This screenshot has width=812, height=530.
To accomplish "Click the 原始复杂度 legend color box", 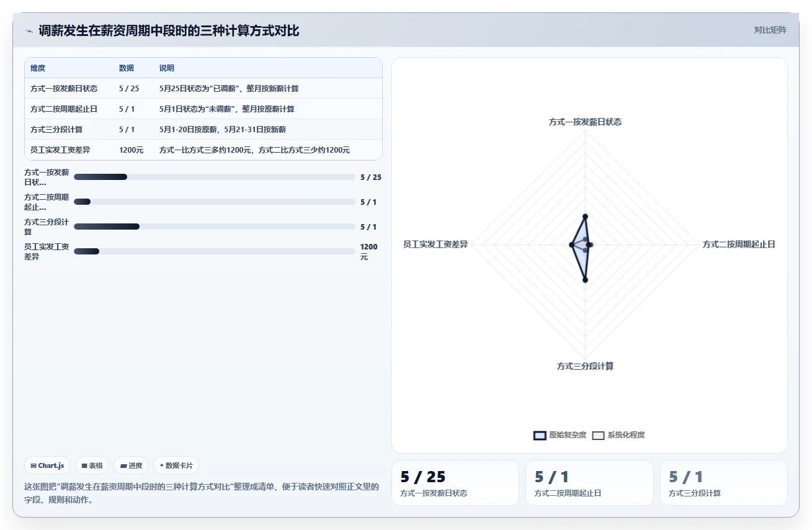I will tap(540, 435).
